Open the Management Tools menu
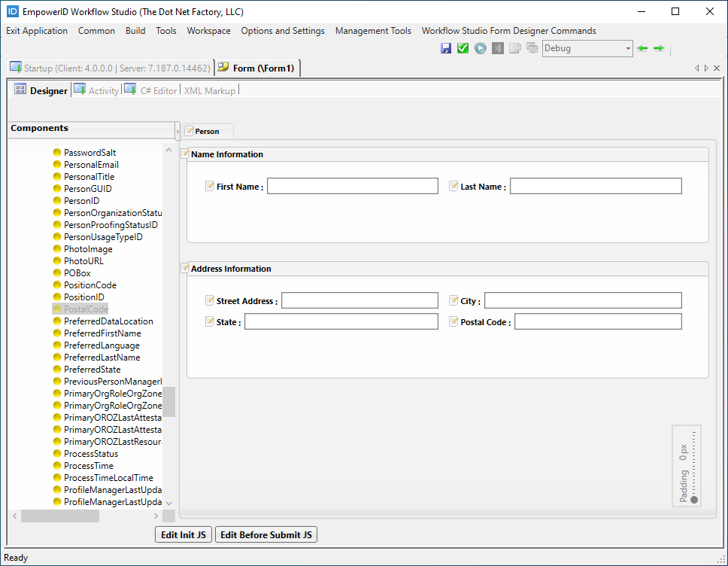 coord(373,31)
